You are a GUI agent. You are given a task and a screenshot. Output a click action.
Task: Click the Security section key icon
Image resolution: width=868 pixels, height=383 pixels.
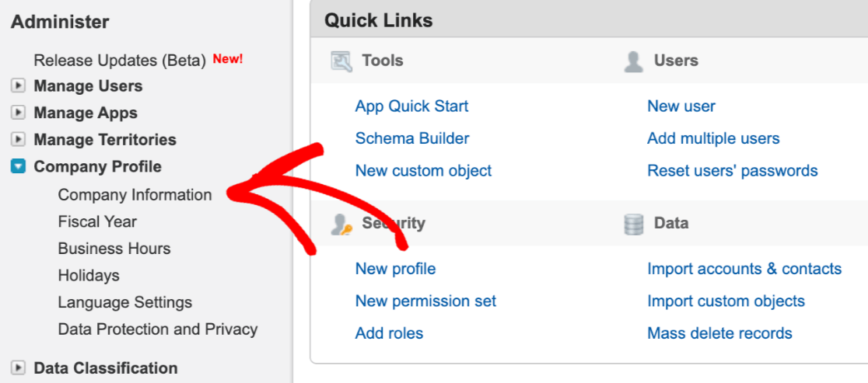click(x=341, y=225)
